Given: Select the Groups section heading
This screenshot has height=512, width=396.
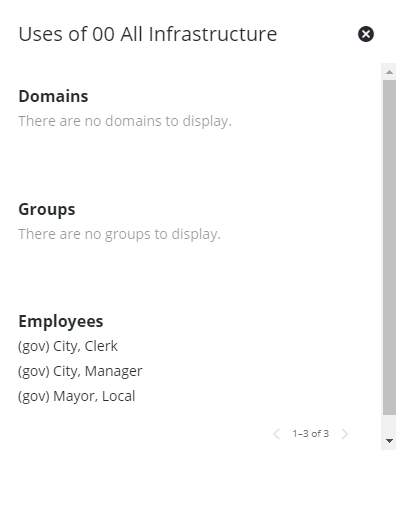Looking at the screenshot, I should [47, 210].
